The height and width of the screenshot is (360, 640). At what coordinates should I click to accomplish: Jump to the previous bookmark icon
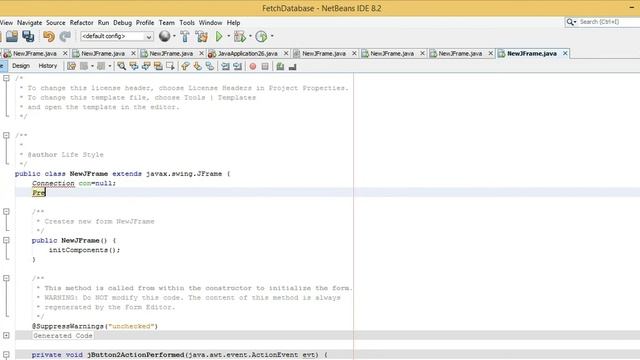185,66
